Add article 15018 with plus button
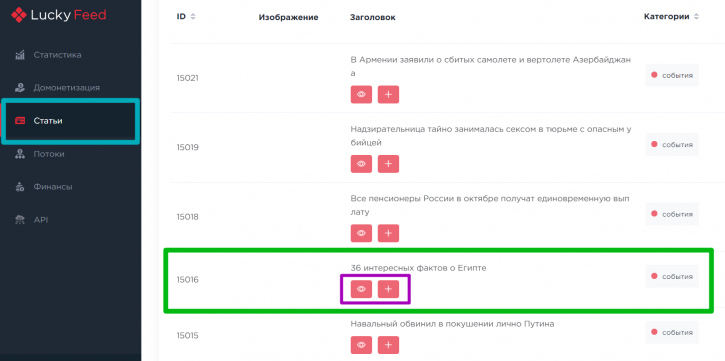Screen dimensions: 725x361 [x=388, y=233]
